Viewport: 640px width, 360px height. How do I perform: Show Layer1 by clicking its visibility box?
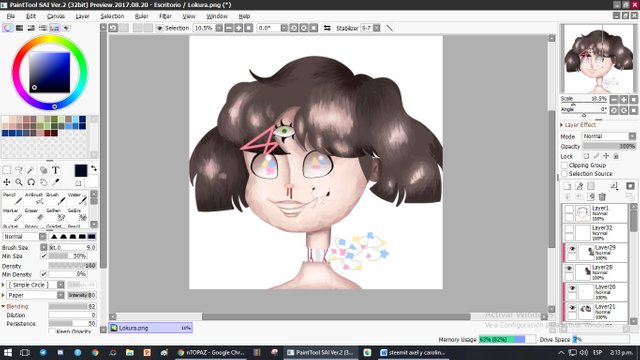tap(569, 209)
